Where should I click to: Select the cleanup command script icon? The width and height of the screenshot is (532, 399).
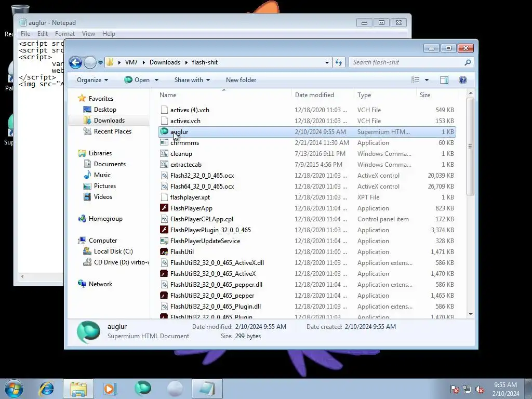pos(164,153)
